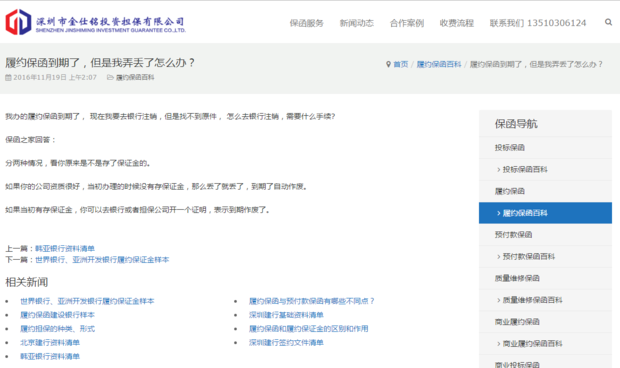Open related news 履约保函建设银行样本
Viewport: 620px width, 368px height.
tap(57, 315)
